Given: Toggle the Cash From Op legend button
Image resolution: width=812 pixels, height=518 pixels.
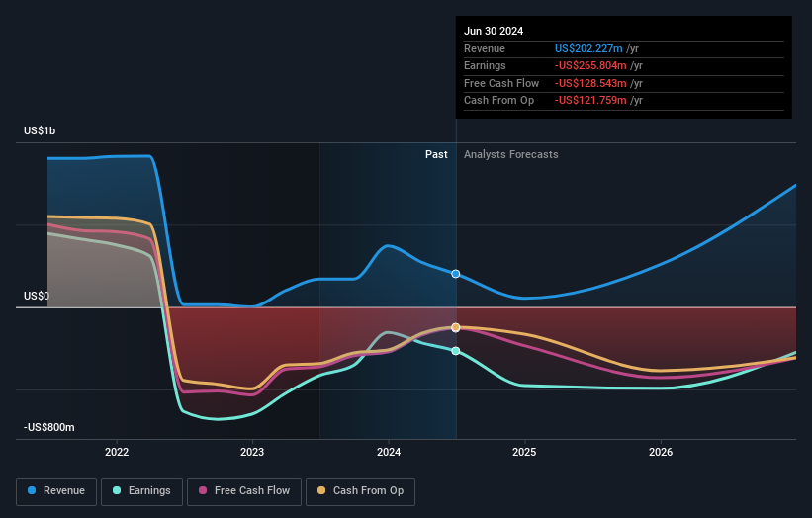Looking at the screenshot, I should [360, 491].
